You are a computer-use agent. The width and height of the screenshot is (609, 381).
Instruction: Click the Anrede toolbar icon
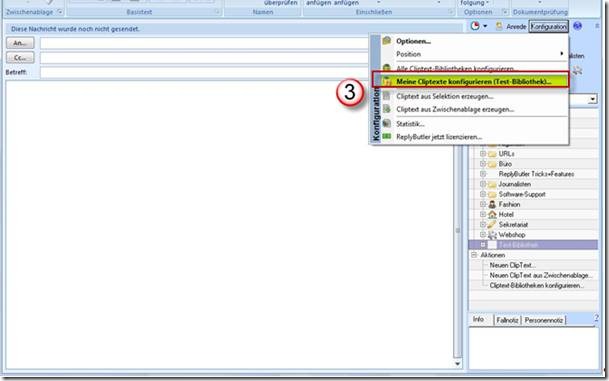coord(499,26)
